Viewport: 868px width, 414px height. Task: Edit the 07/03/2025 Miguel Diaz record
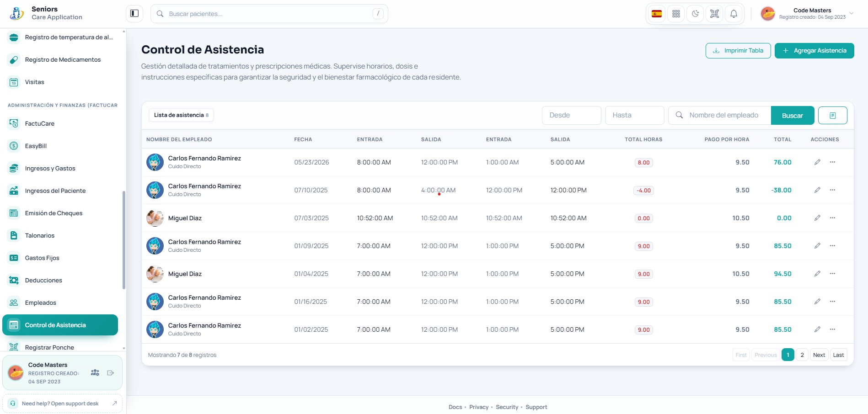click(x=817, y=218)
